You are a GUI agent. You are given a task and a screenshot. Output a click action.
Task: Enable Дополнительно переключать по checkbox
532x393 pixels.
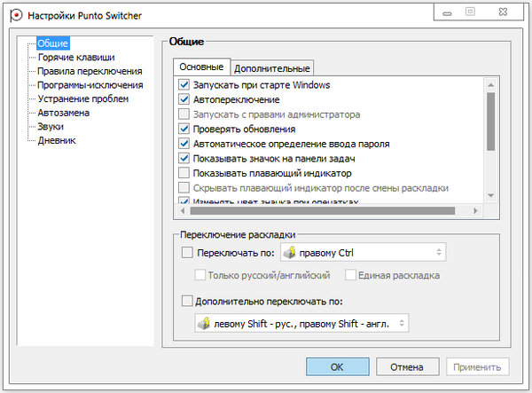[x=186, y=301]
